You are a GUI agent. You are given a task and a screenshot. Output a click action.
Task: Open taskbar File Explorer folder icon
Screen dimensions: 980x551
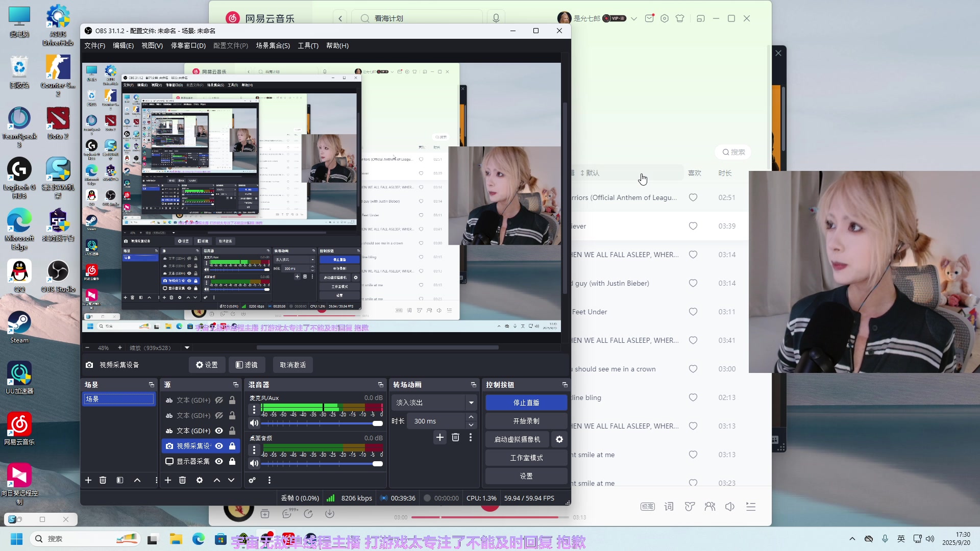tap(176, 539)
